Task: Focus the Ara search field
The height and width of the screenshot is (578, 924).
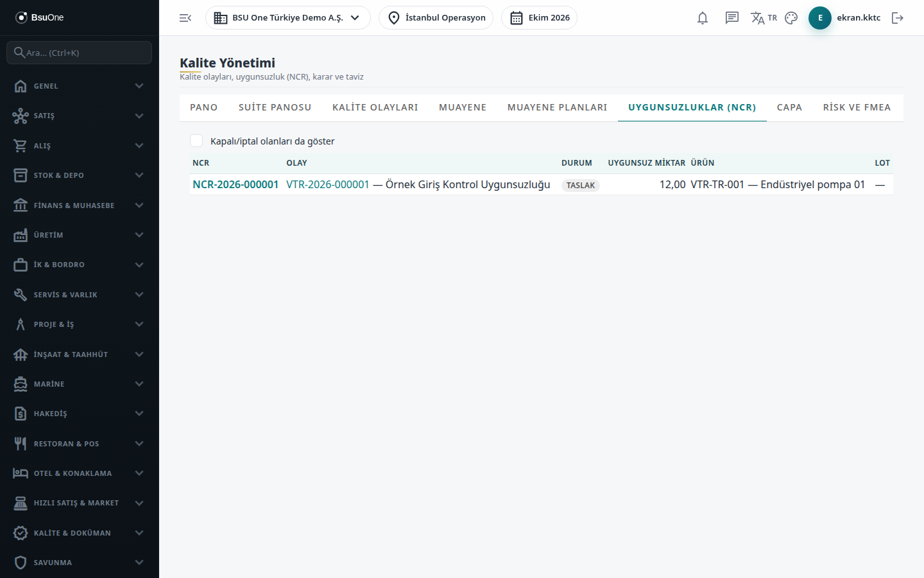Action: (80, 53)
